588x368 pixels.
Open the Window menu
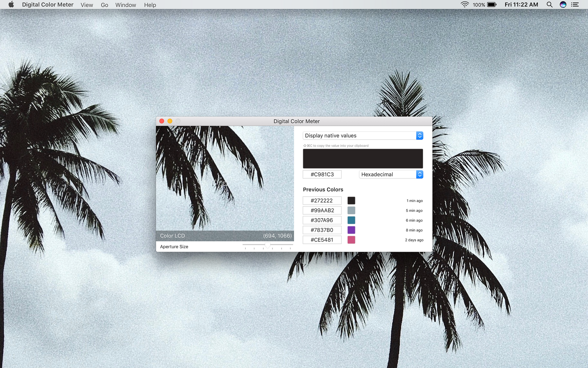(x=126, y=5)
